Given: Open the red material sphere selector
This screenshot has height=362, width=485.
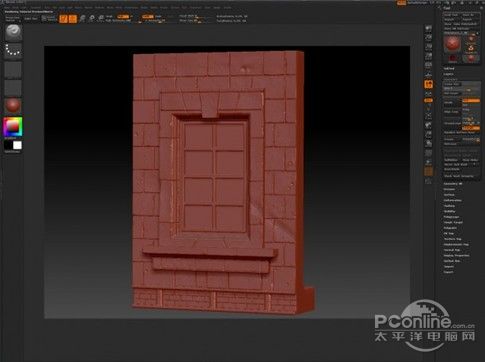Looking at the screenshot, I should coord(13,105).
